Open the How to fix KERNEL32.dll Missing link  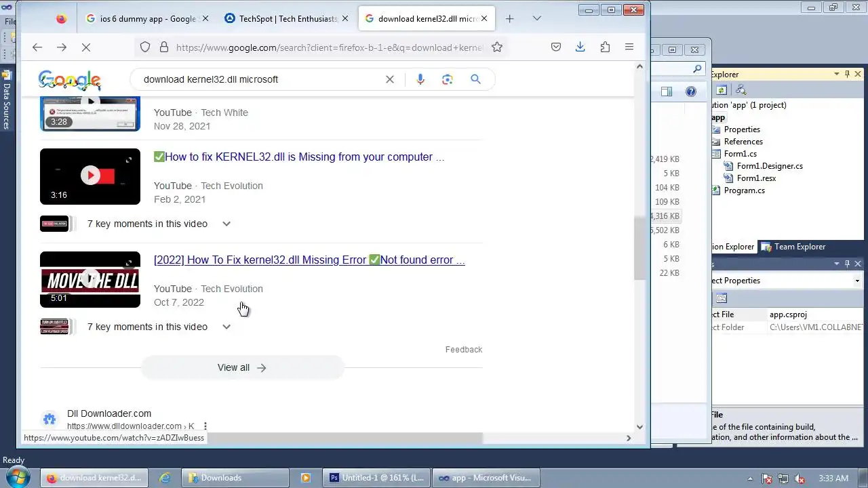pos(299,157)
